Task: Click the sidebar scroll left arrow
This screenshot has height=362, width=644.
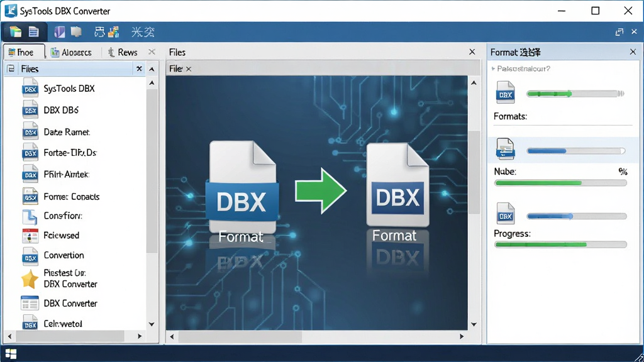Action: tap(9, 336)
